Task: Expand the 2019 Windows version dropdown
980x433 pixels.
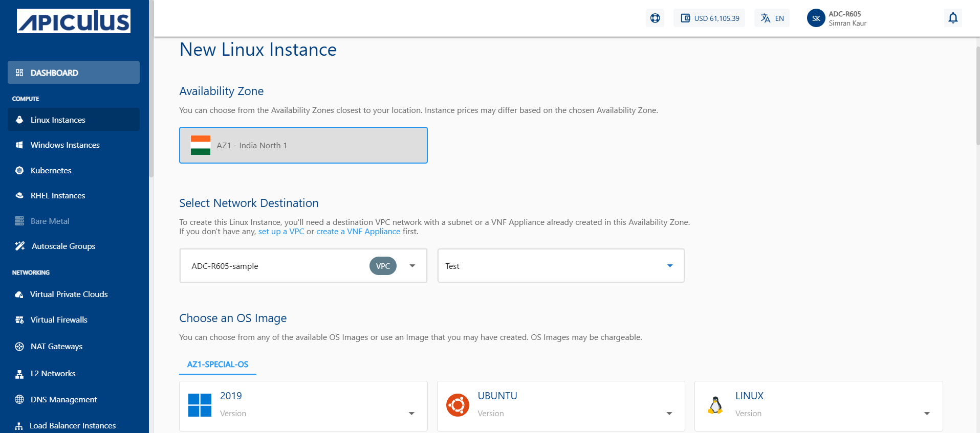Action: pyautogui.click(x=411, y=414)
